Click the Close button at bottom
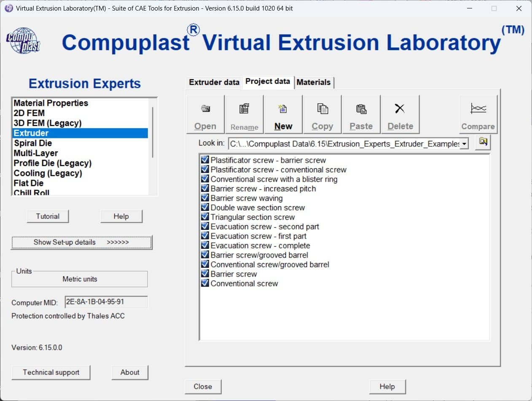 point(203,387)
